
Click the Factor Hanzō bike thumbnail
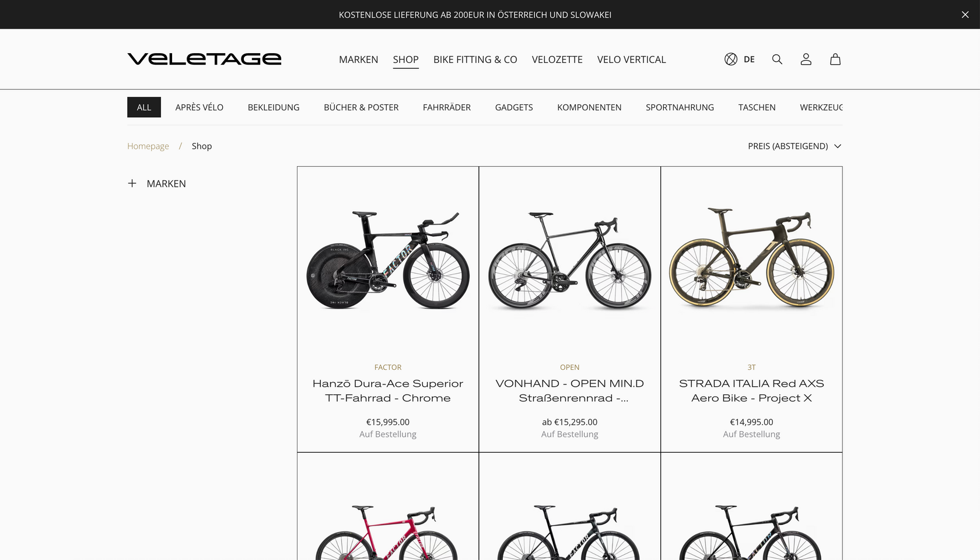point(388,260)
